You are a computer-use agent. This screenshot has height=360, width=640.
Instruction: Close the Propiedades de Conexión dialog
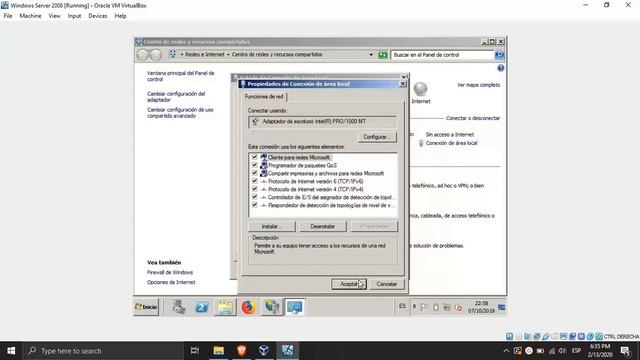pyautogui.click(x=402, y=84)
